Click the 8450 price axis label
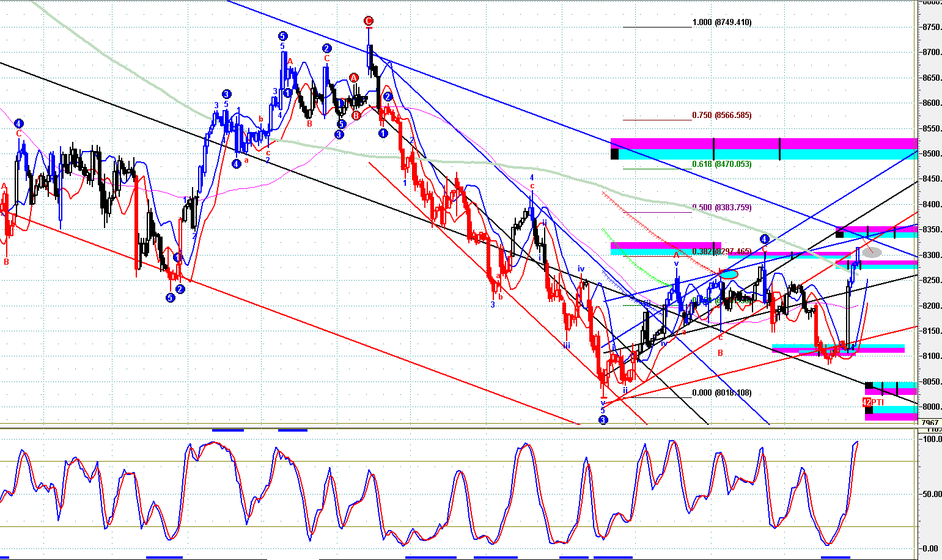This screenshot has height=560, width=942. coord(932,179)
